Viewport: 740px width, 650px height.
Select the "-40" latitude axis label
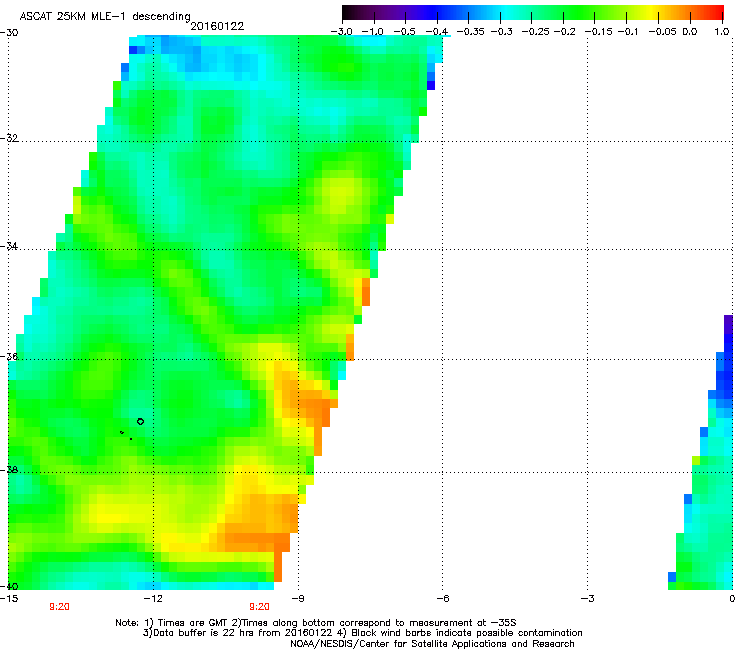point(9,586)
